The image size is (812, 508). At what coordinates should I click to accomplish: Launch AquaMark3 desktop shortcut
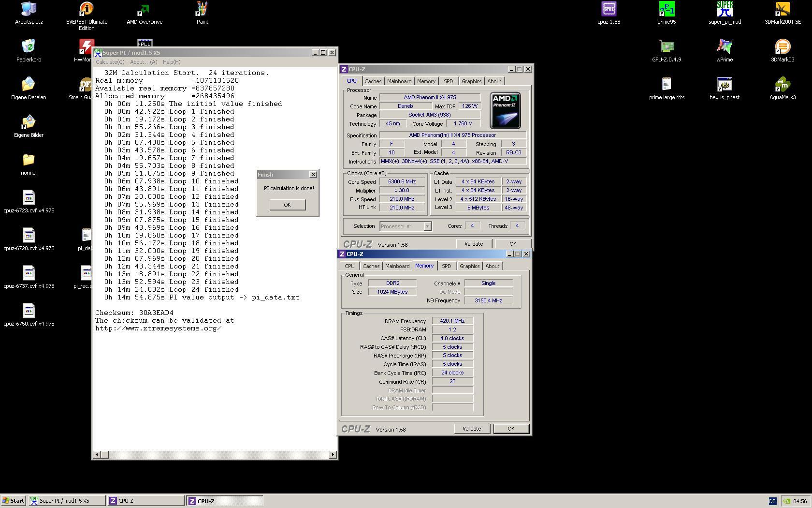click(x=783, y=89)
